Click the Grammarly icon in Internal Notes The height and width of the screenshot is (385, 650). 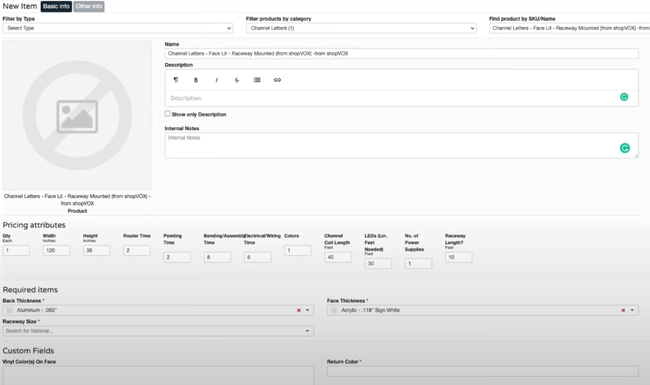tap(625, 148)
